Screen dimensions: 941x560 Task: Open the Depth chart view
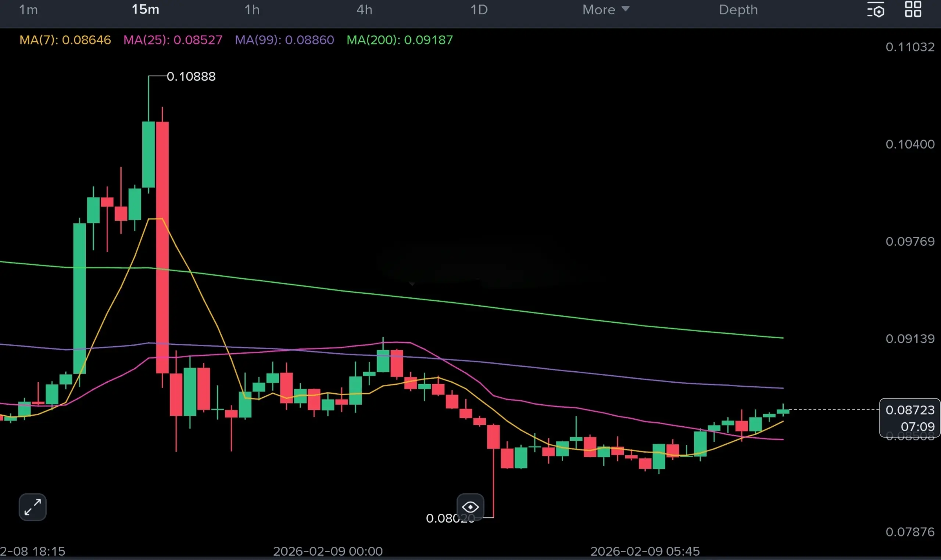(x=738, y=10)
